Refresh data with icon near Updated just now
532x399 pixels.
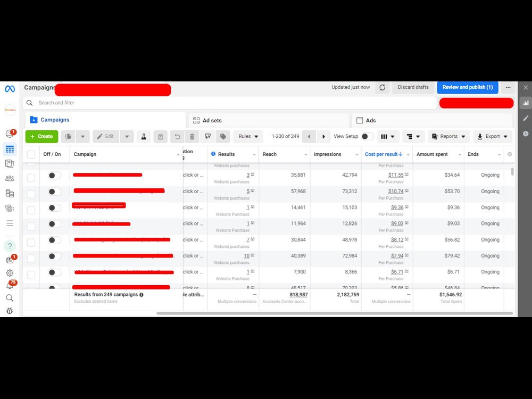383,87
